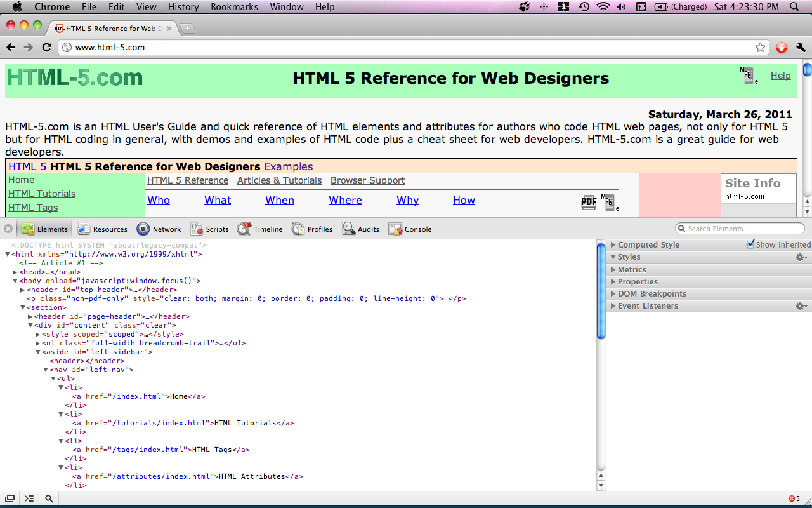Undock DevTools into separate window

pyautogui.click(x=10, y=499)
